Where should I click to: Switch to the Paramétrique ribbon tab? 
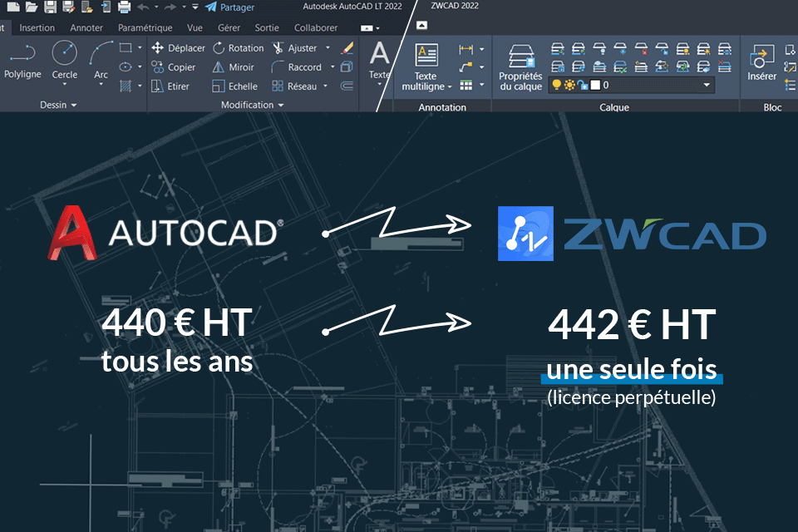click(145, 28)
